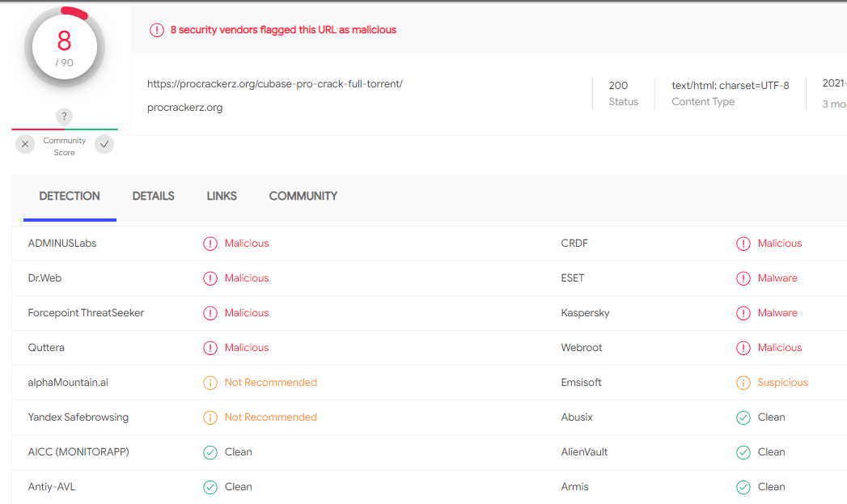Click the Abusix vendor name

tap(577, 417)
